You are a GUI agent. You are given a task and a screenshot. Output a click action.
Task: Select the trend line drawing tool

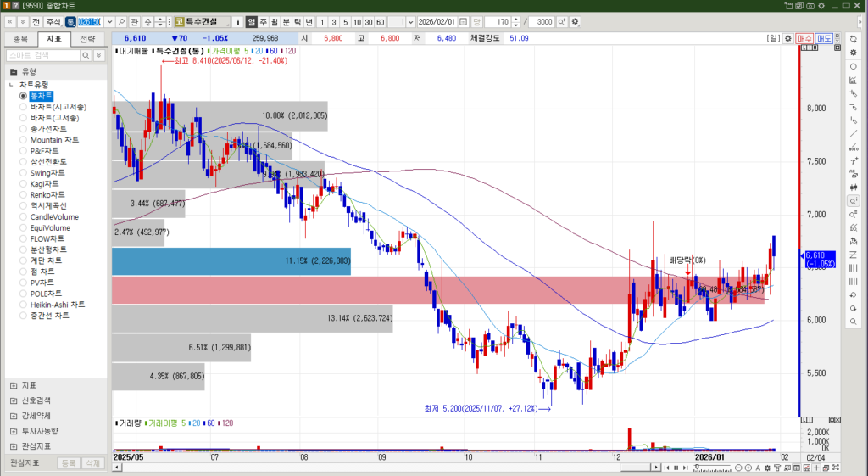pos(853,134)
